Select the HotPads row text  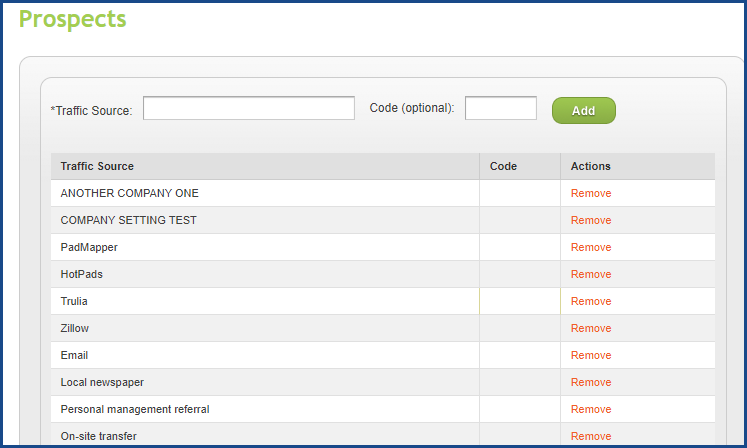81,274
